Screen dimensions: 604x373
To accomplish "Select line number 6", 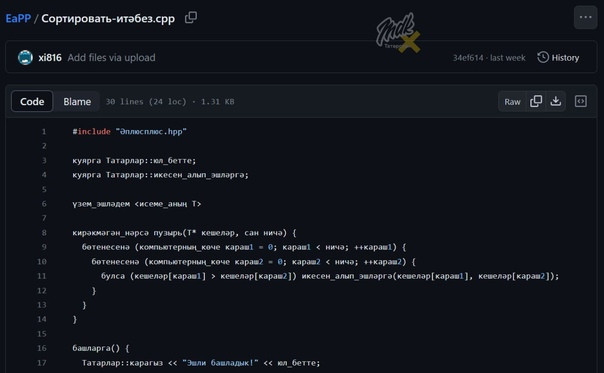I will 44,204.
